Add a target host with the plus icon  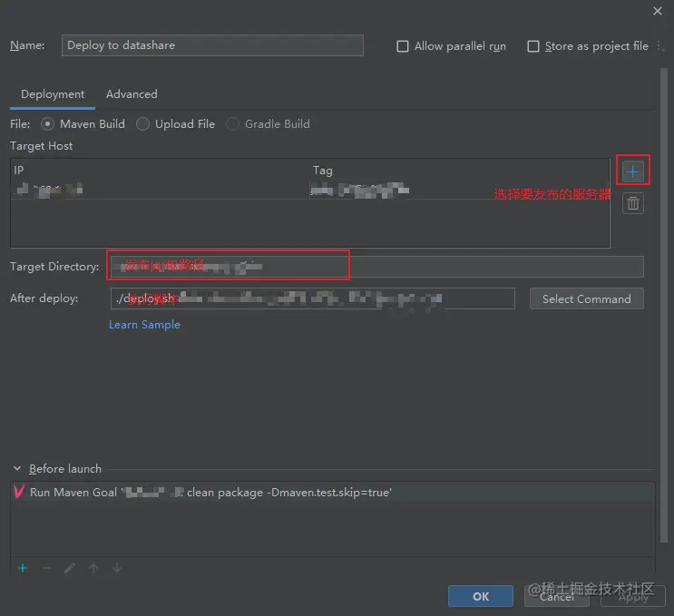pyautogui.click(x=633, y=171)
